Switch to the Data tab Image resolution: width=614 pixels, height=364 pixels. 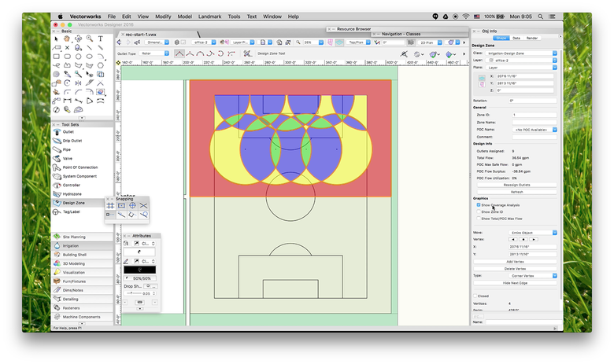coord(516,38)
